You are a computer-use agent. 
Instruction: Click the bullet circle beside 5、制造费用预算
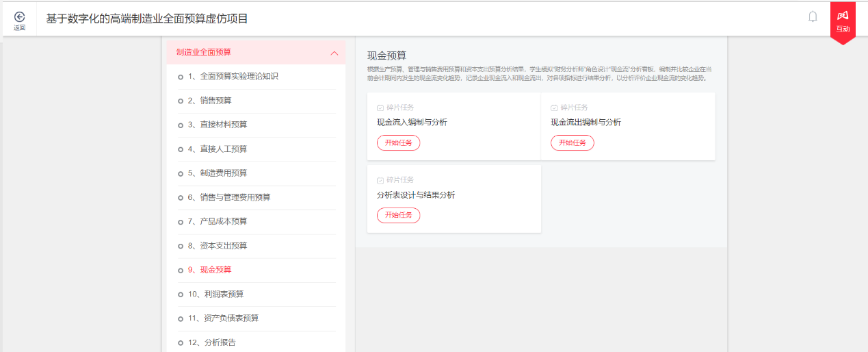[181, 174]
